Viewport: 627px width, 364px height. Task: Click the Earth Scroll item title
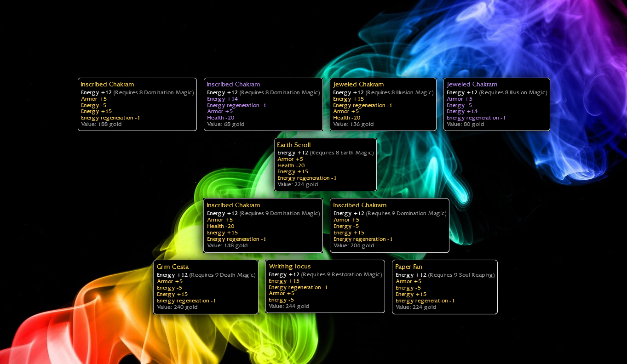coord(293,145)
